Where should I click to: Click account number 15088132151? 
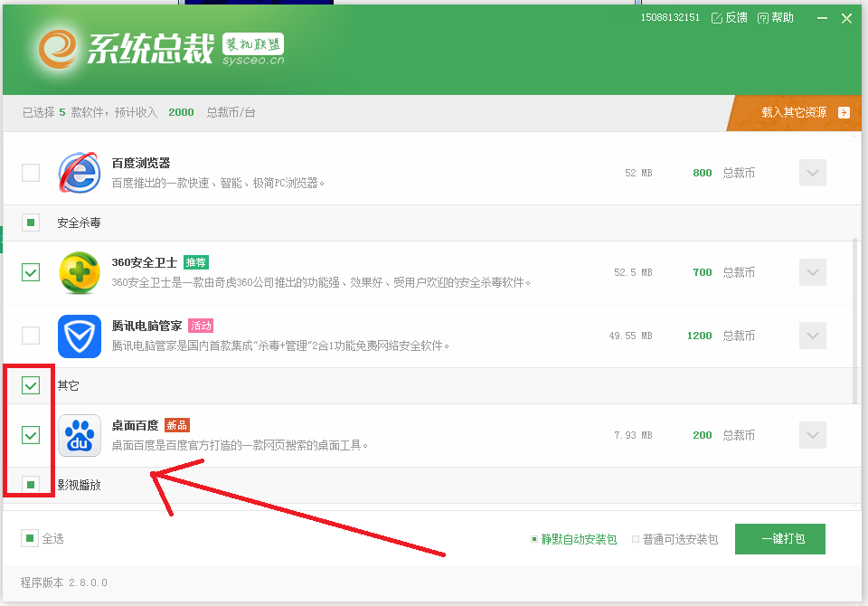[x=670, y=18]
